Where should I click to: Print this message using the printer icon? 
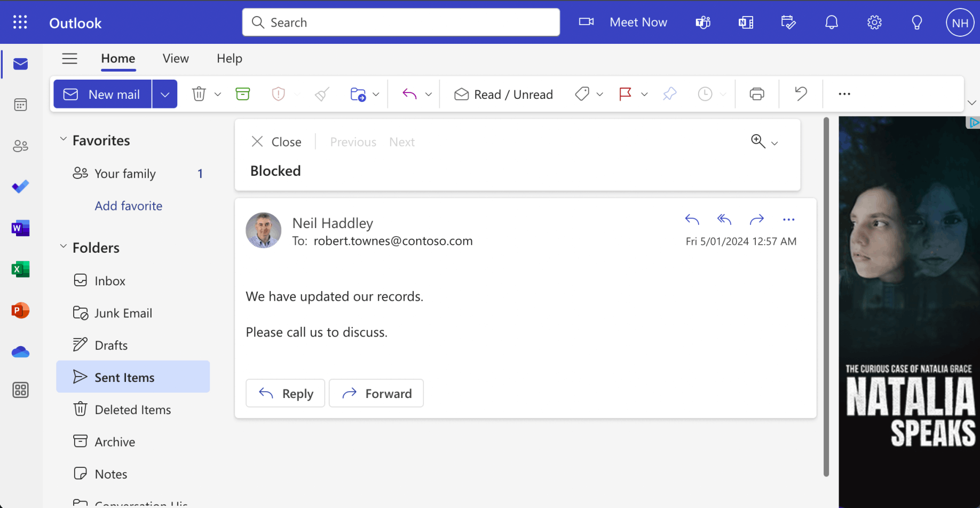(x=756, y=94)
